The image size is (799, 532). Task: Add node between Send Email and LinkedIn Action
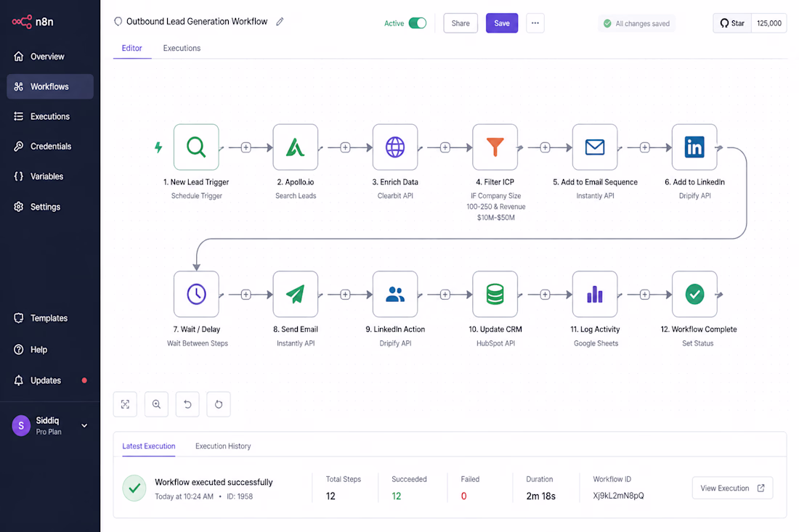click(345, 294)
